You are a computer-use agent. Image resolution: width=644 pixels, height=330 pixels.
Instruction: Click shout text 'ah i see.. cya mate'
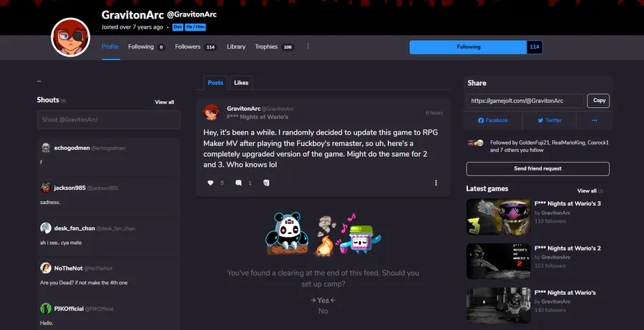(61, 243)
